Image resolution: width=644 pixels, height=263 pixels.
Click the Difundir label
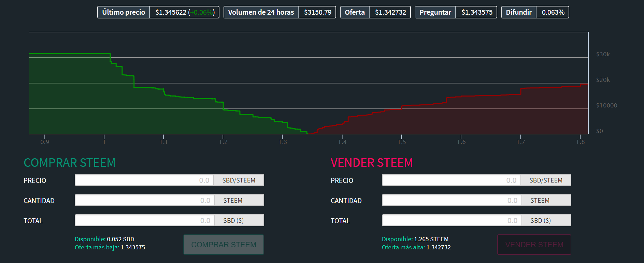519,12
